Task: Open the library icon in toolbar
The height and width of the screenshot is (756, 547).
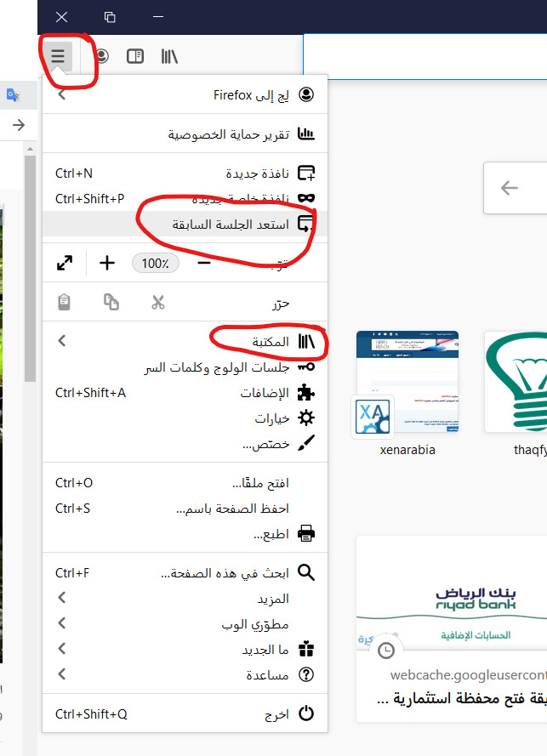Action: pyautogui.click(x=169, y=57)
